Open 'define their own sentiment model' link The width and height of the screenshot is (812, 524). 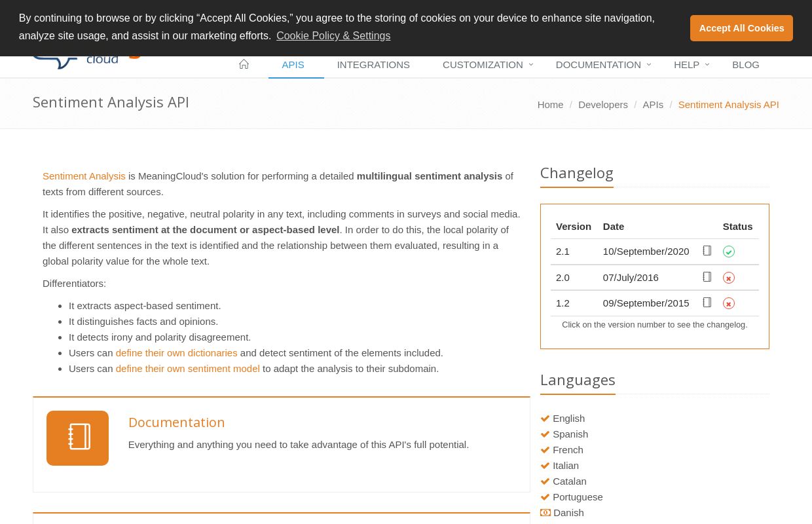tap(187, 368)
